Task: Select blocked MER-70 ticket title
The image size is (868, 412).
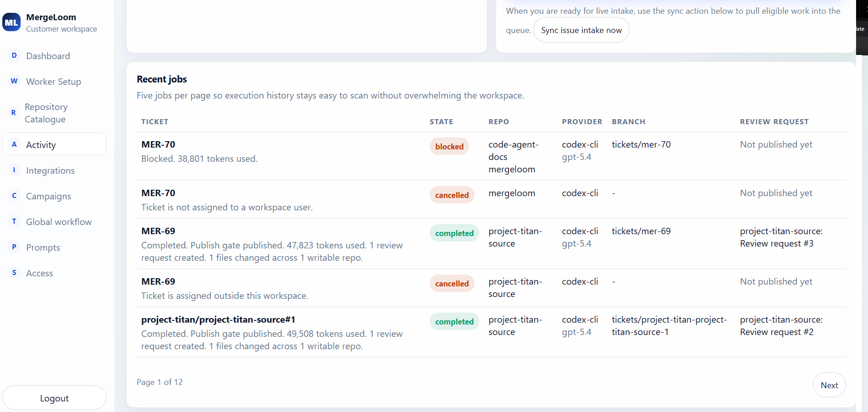Action: pyautogui.click(x=158, y=144)
